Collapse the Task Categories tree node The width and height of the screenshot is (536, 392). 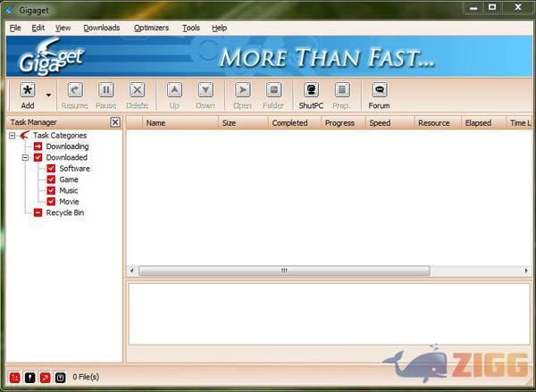(13, 136)
